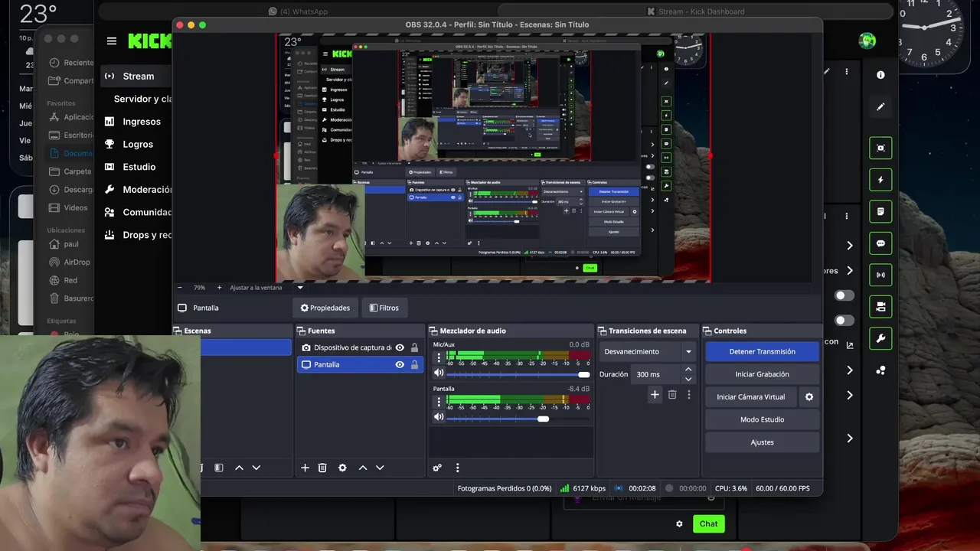Open Kick chat settings gear beside Chat button
980x551 pixels.
679,524
